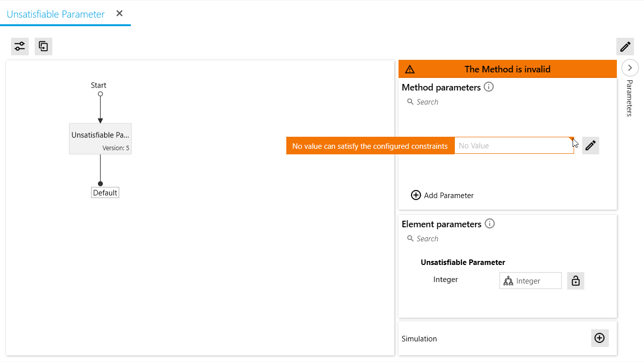This screenshot has width=644, height=362.
Task: Click the settings sliders icon in toolbar
Action: [x=20, y=46]
